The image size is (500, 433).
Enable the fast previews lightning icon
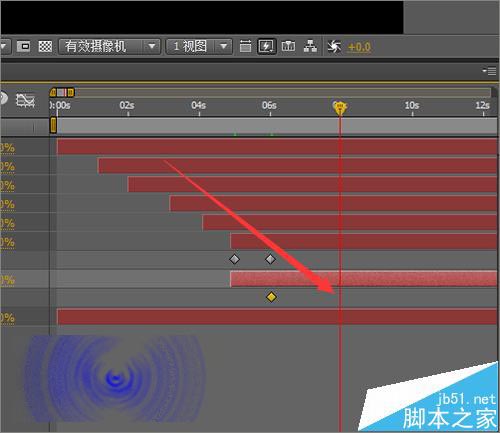(266, 46)
